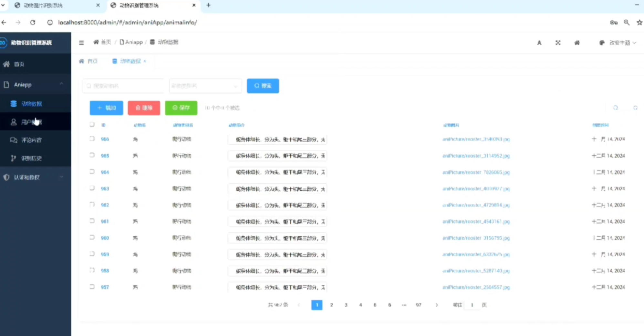Open the browser zoom magnifier icon
This screenshot has height=336, width=644.
[x=627, y=22]
